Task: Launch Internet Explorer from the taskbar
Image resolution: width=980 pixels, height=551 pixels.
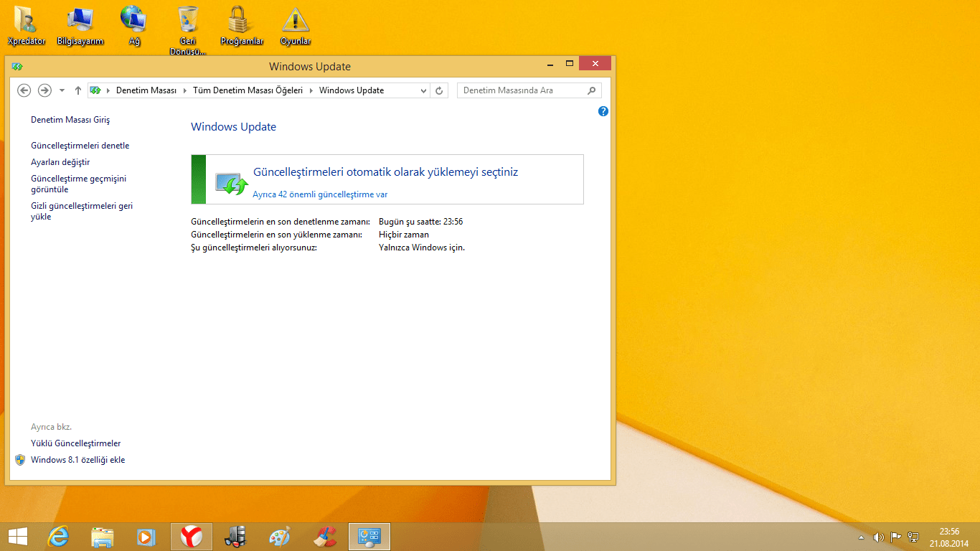Action: (x=58, y=537)
